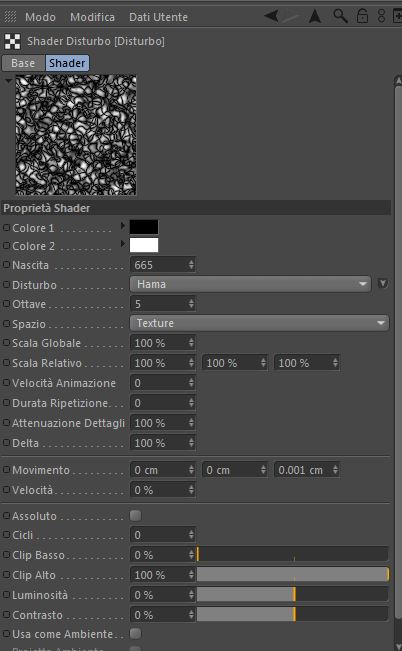Open the Modifica menu
The image size is (402, 651).
tap(92, 17)
